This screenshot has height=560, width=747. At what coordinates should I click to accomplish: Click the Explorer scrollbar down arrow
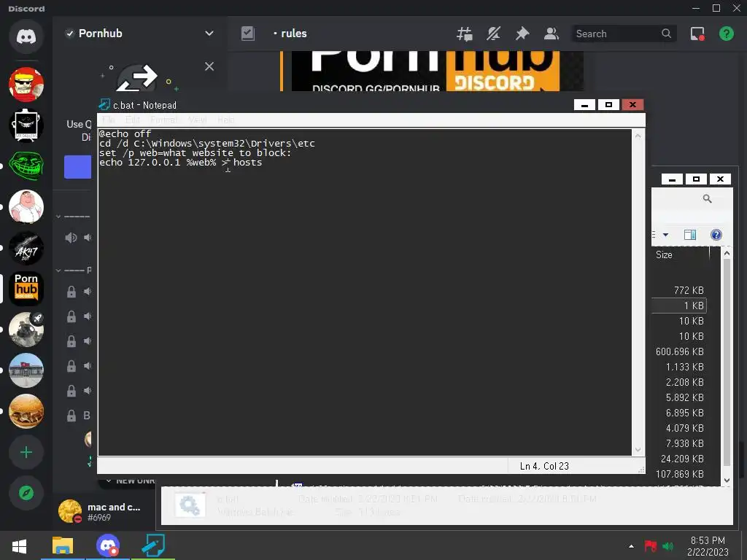727,480
